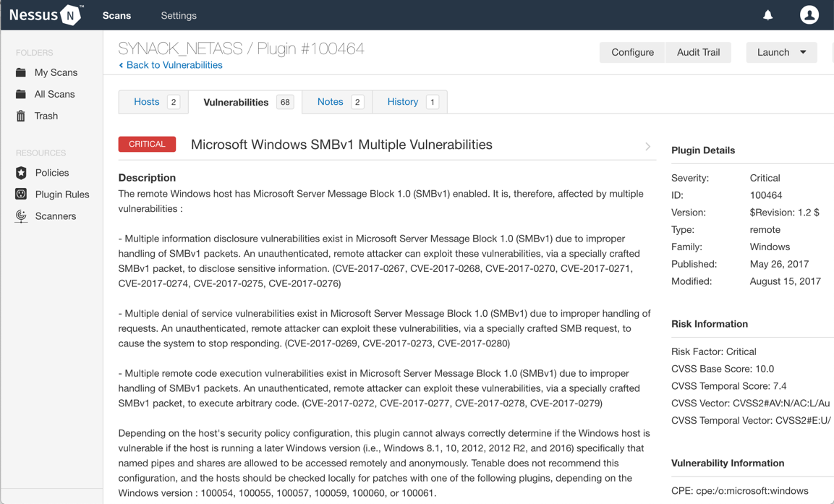Viewport: 834px width, 504px height.
Task: Click the CRITICAL severity badge
Action: [147, 144]
